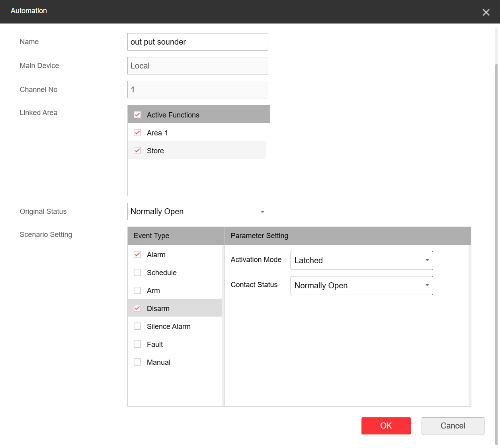Image resolution: width=500 pixels, height=448 pixels.
Task: Cancel the automation changes
Action: [x=453, y=426]
